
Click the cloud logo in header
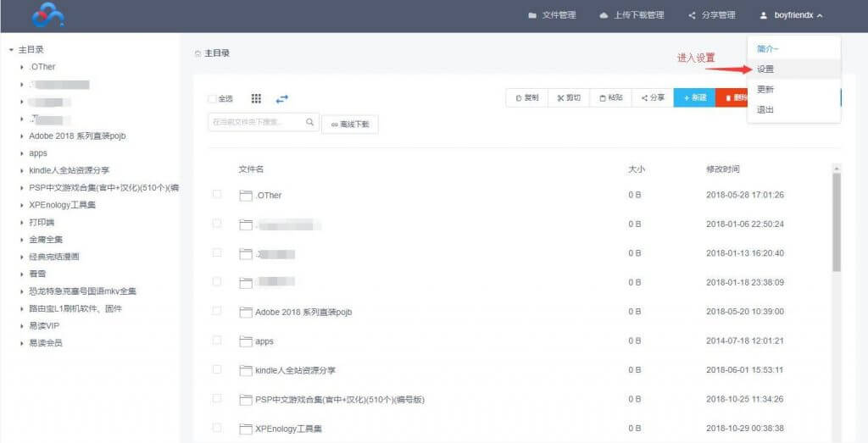(x=47, y=14)
